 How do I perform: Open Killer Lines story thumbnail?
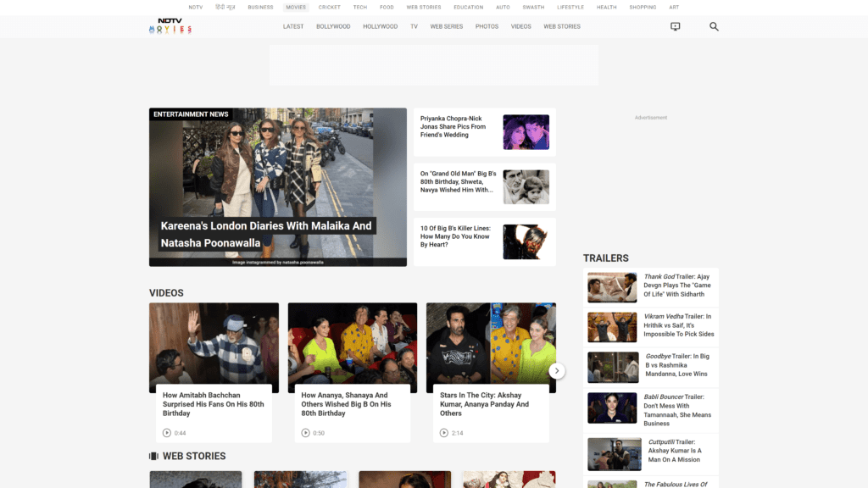pos(526,241)
